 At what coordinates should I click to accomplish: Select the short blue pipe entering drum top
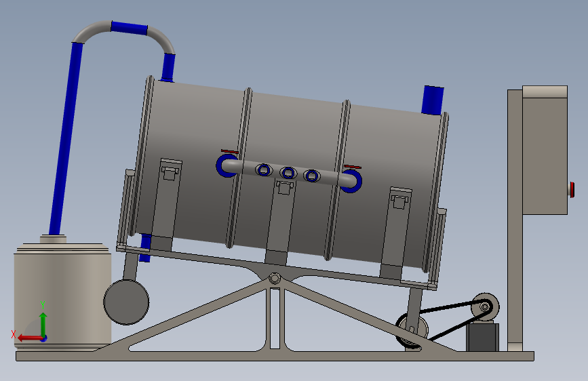click(168, 67)
